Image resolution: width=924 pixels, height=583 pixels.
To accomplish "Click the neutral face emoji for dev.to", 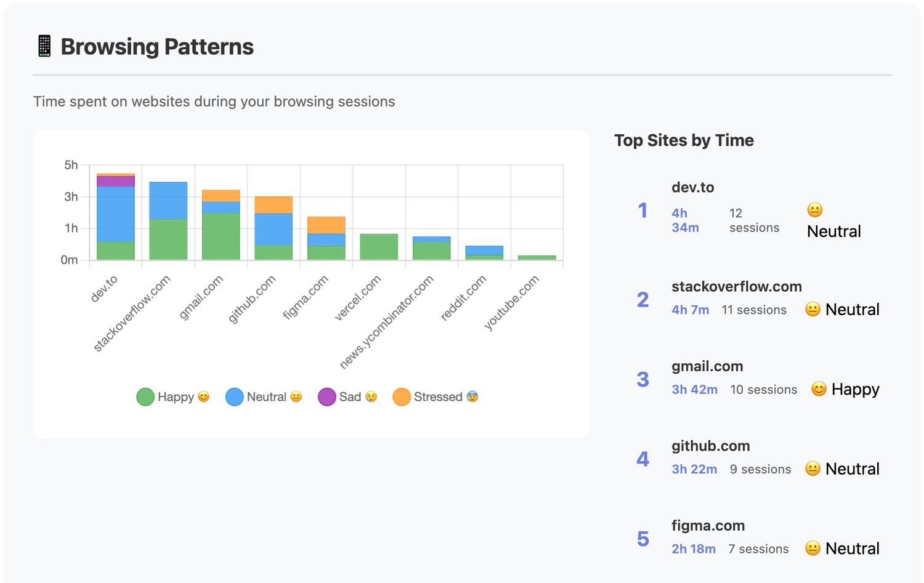I will (814, 210).
